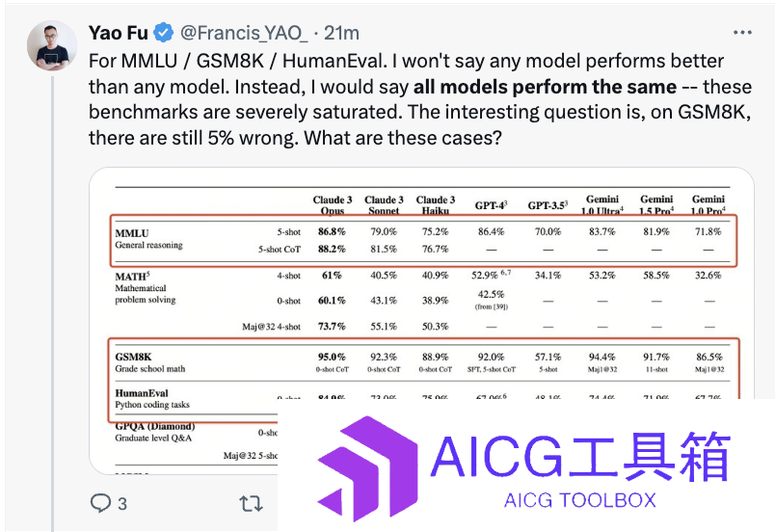Click the AICG工具箱 title text
Screen dimensions: 775x532
(580, 456)
